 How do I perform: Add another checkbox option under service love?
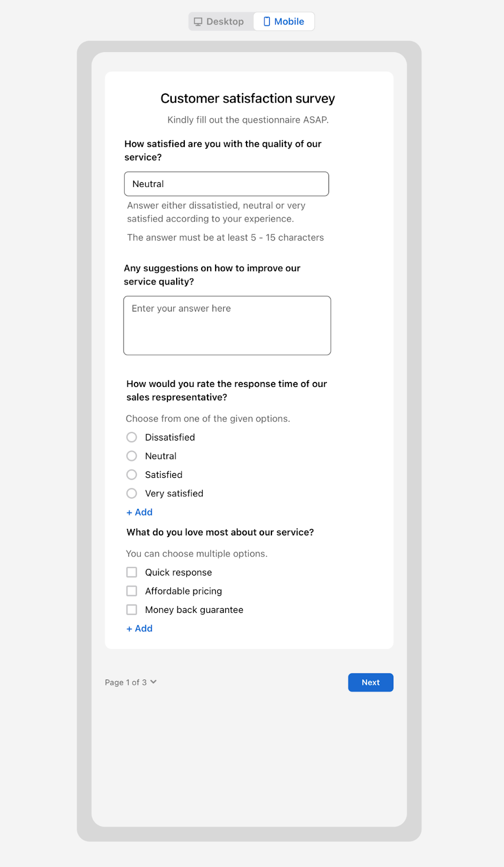pos(139,629)
